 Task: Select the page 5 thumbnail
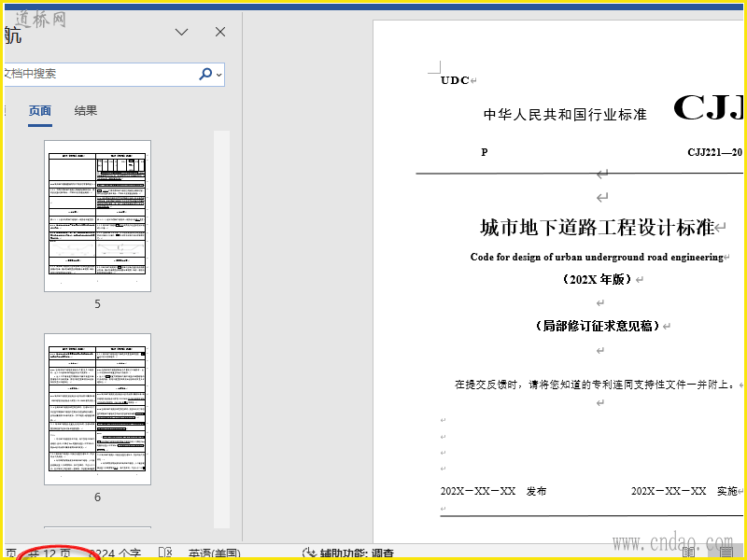coord(98,216)
